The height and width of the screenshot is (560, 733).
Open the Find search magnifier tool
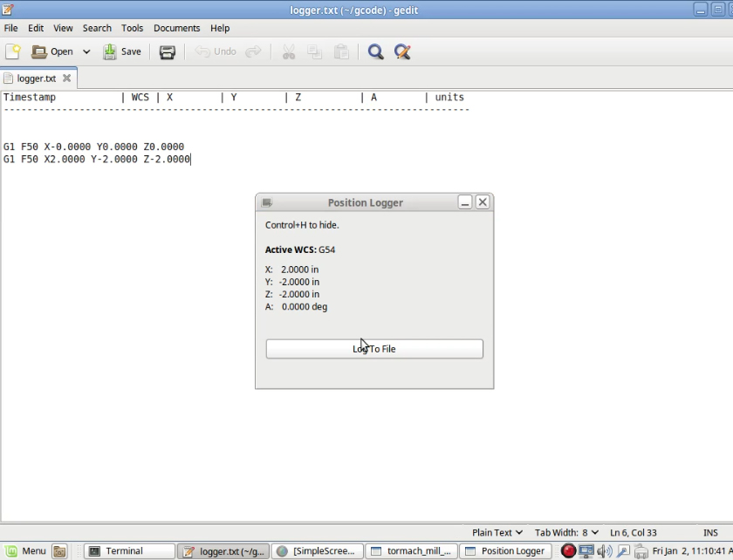(375, 51)
